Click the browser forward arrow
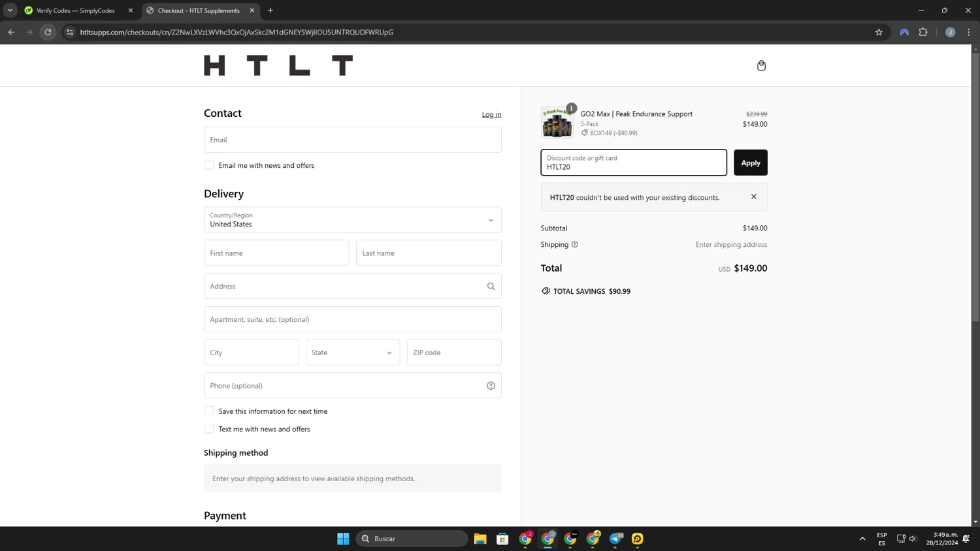 29,32
